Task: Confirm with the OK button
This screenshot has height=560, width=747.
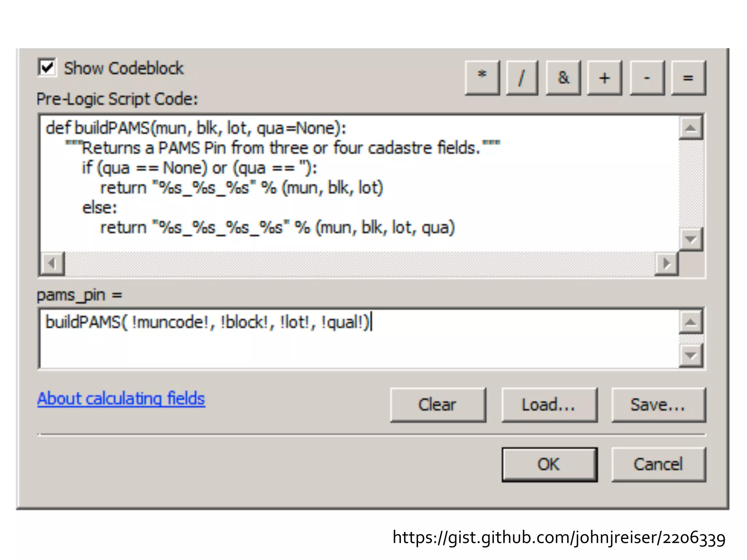Action: [549, 464]
